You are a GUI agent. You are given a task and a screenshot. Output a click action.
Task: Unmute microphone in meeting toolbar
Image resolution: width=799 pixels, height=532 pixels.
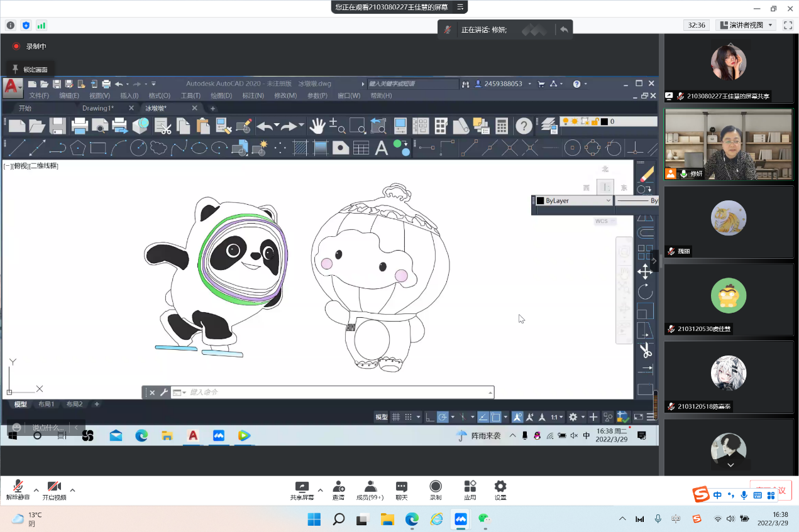click(18, 487)
